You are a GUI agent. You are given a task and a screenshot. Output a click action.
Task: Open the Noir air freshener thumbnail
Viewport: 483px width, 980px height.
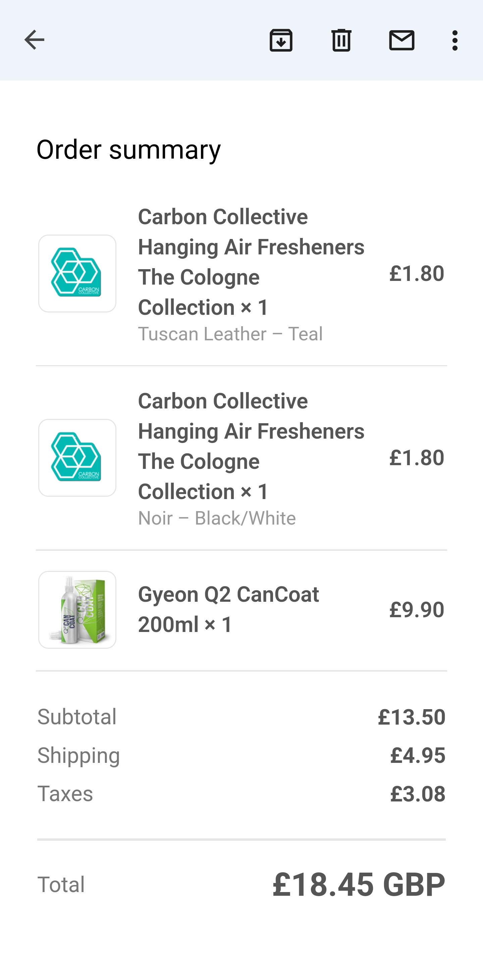77,458
